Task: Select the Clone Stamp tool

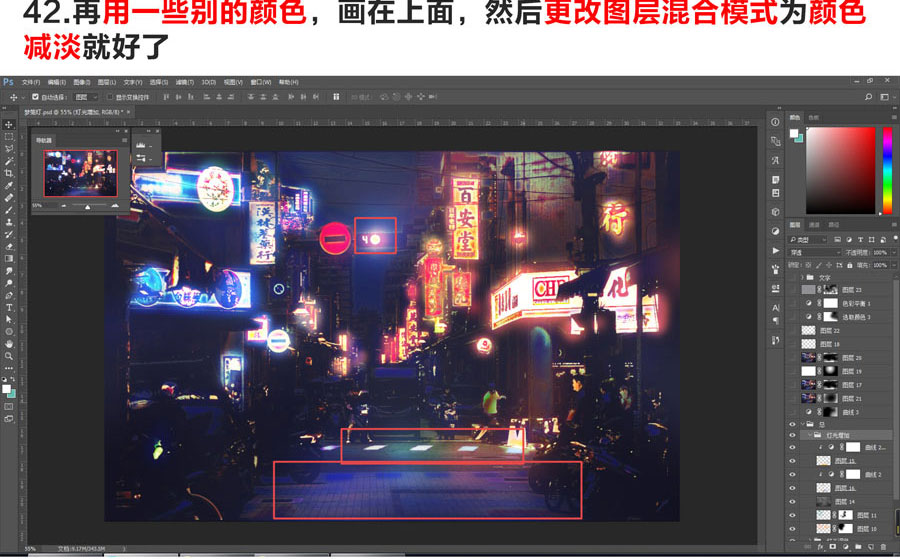Action: tap(9, 222)
